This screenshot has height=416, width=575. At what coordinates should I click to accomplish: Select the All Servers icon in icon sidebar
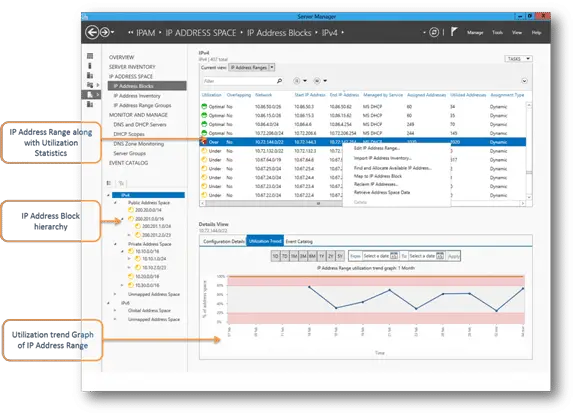pos(90,75)
